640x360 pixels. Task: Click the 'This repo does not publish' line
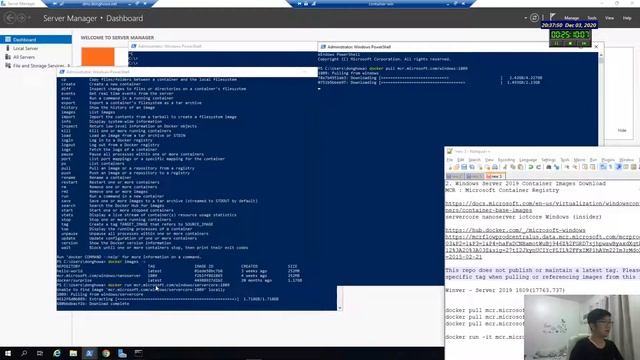(x=542, y=270)
